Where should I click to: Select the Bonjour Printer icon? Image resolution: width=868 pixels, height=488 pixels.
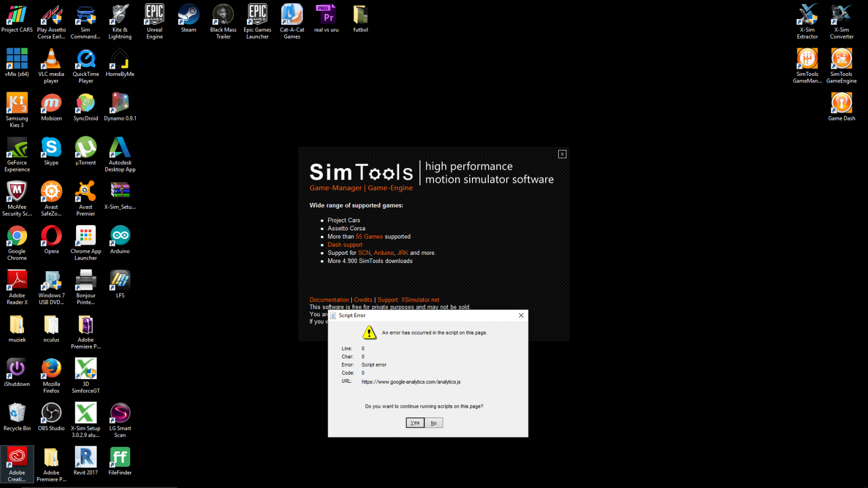point(86,288)
